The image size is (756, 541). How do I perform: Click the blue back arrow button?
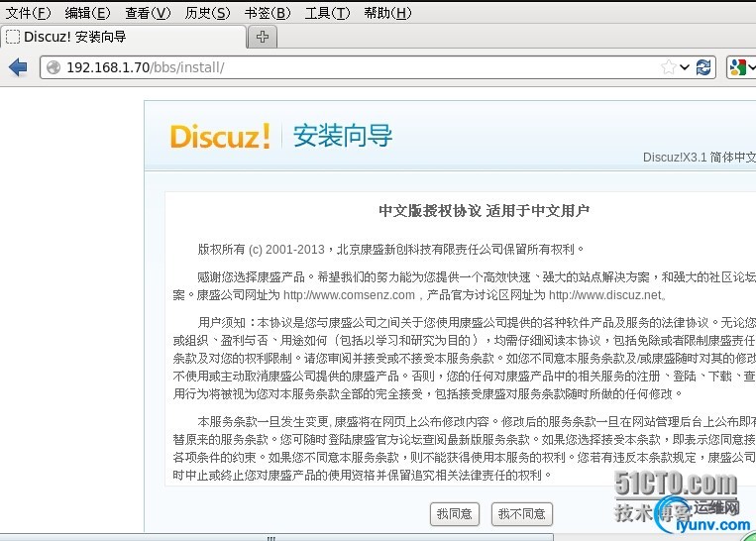[18, 67]
